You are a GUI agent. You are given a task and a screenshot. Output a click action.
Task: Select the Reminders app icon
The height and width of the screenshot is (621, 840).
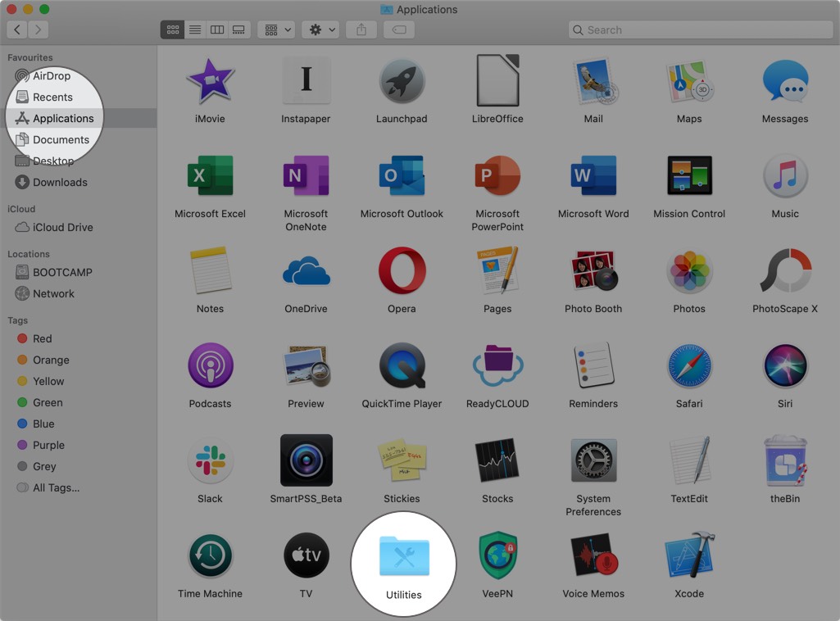point(593,365)
